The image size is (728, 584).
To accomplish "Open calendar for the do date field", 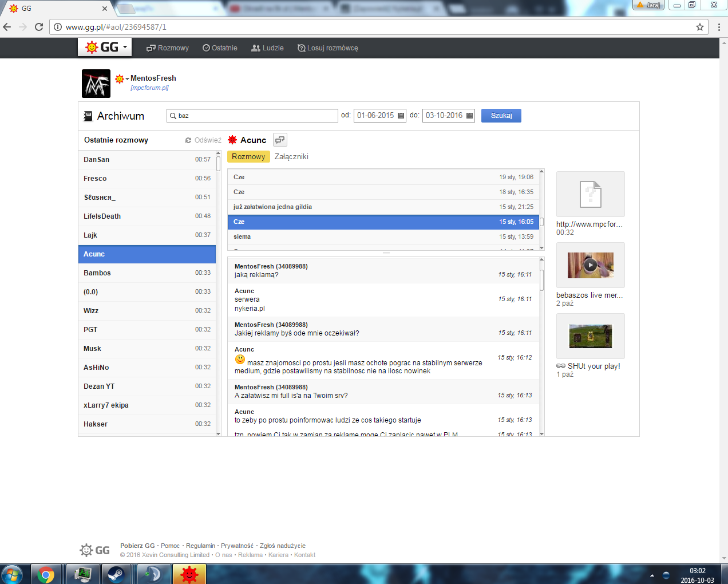I will [x=469, y=116].
